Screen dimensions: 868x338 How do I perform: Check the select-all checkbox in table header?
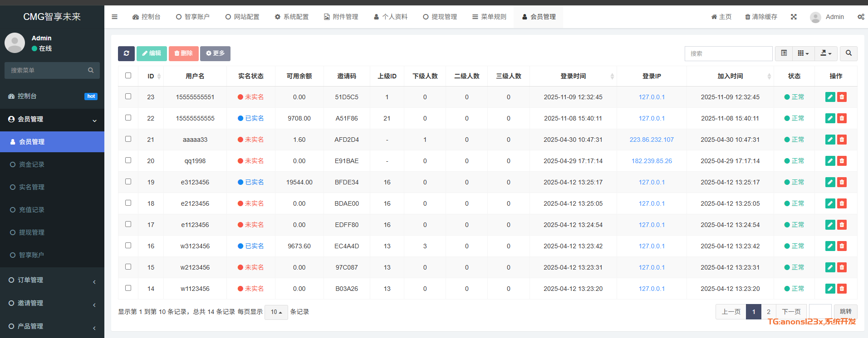128,76
